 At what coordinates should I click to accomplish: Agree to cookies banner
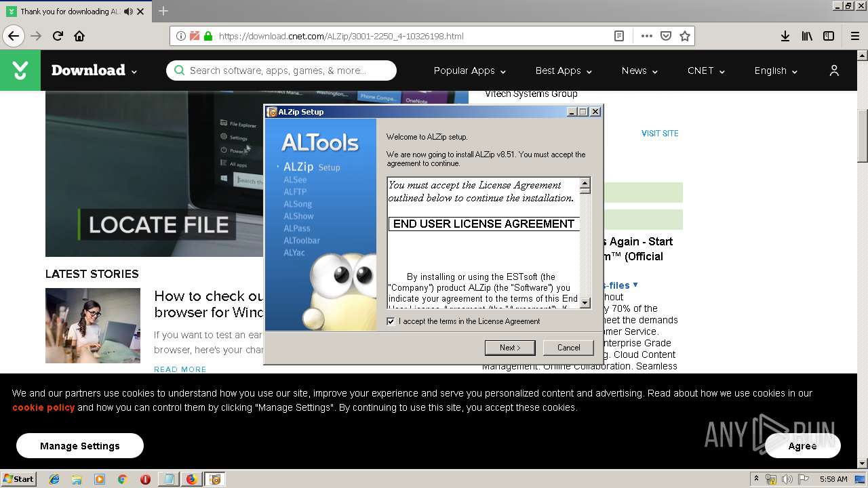(802, 445)
